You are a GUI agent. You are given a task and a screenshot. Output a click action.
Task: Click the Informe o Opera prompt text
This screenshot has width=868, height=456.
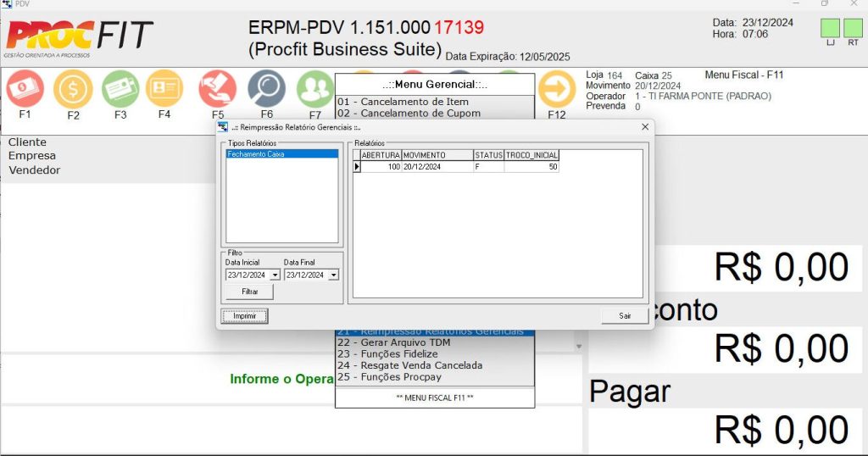click(x=281, y=379)
